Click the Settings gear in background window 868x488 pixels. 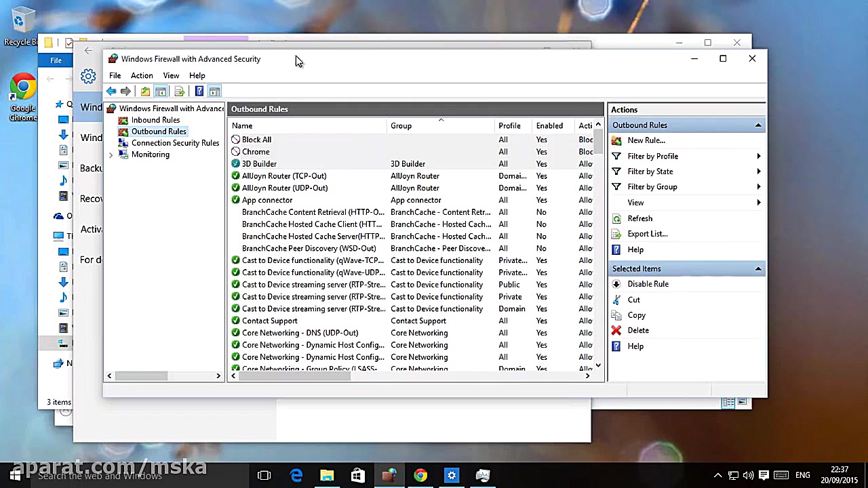coord(88,77)
